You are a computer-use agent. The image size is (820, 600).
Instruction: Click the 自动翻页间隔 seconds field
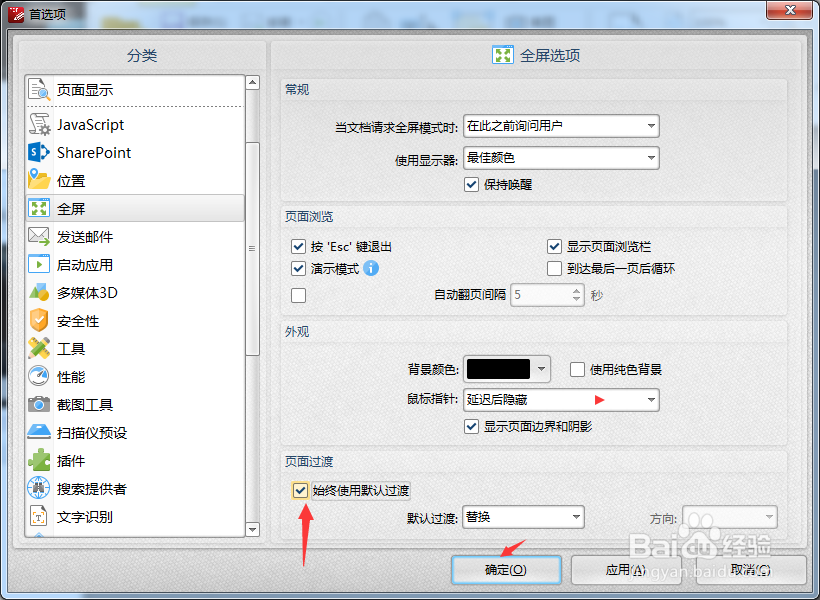click(541, 295)
